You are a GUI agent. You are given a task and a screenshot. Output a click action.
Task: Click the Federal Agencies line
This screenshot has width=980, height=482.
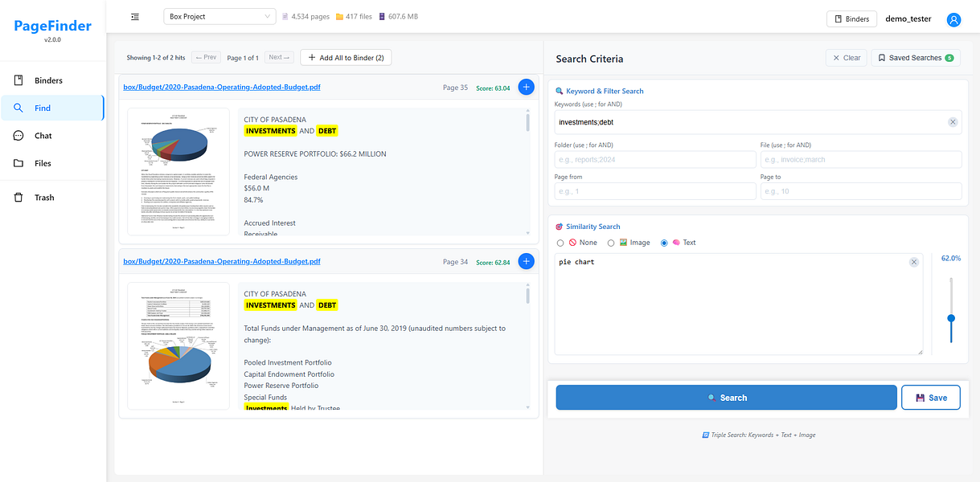point(271,177)
